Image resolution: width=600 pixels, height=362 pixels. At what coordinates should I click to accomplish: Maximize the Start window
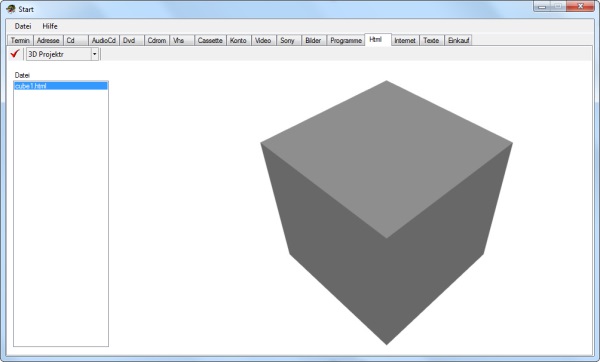coord(558,6)
